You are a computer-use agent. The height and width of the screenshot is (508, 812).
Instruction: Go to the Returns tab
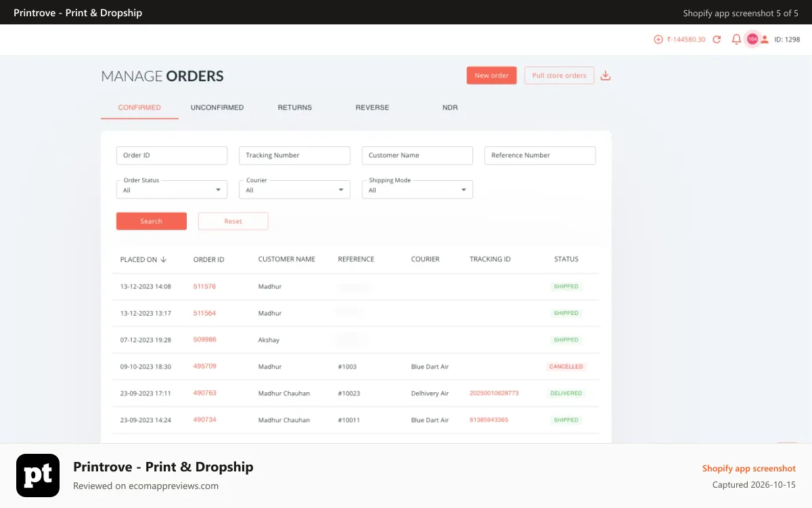click(x=295, y=108)
